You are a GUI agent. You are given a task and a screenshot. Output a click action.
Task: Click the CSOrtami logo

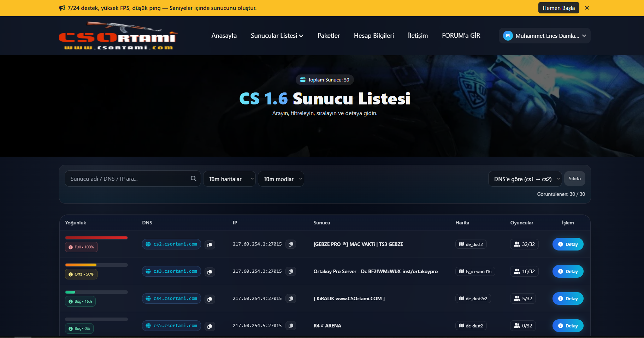click(118, 36)
